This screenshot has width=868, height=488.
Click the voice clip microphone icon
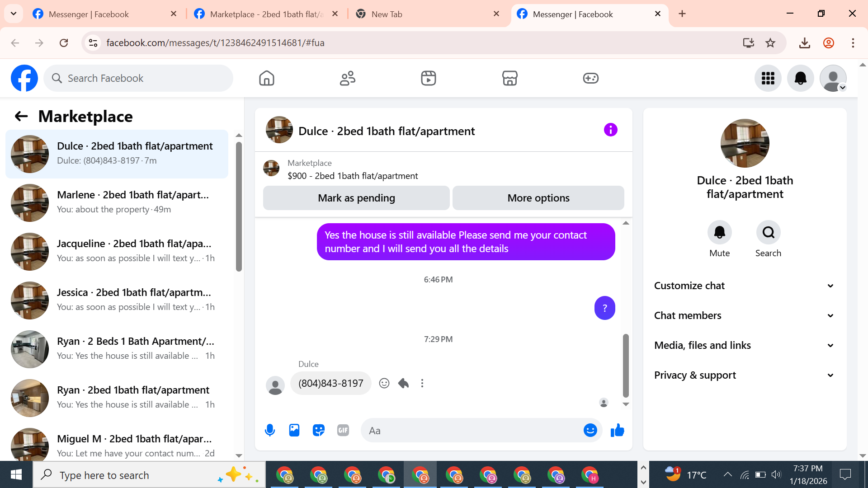click(270, 430)
